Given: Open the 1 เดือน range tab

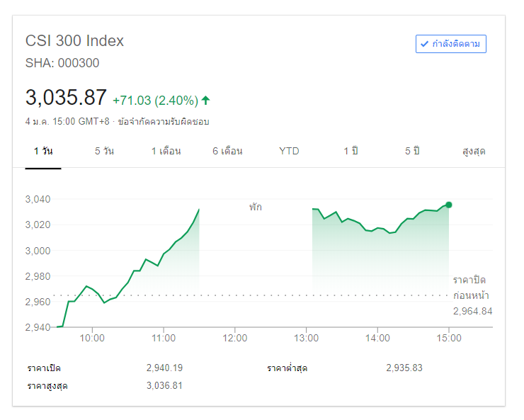Looking at the screenshot, I should point(166,151).
